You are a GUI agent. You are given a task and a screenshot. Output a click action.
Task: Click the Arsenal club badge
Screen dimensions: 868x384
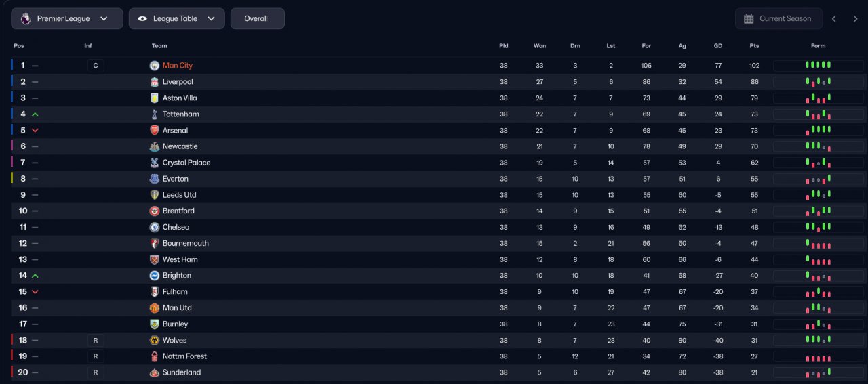click(x=154, y=131)
